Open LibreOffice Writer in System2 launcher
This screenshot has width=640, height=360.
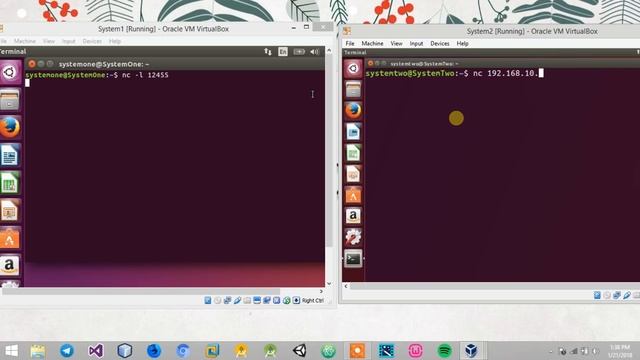tap(353, 132)
